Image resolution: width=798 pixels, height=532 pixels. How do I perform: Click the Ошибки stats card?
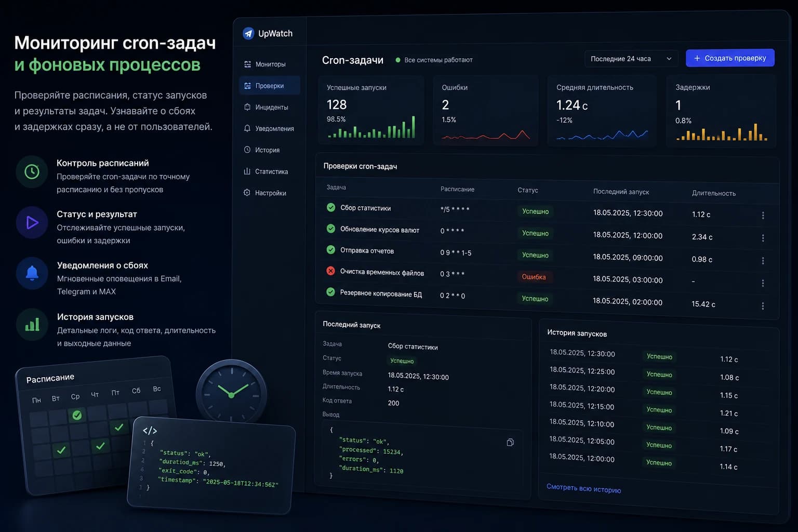tap(486, 111)
